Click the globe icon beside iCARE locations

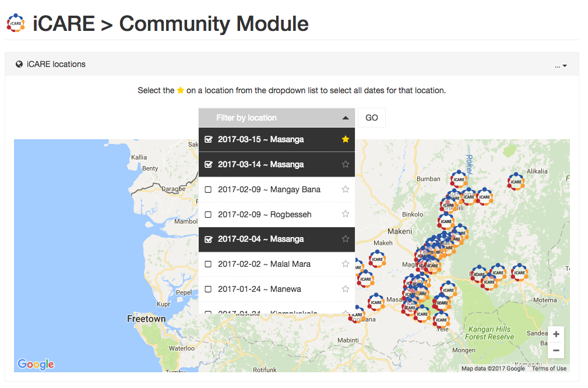pos(19,64)
